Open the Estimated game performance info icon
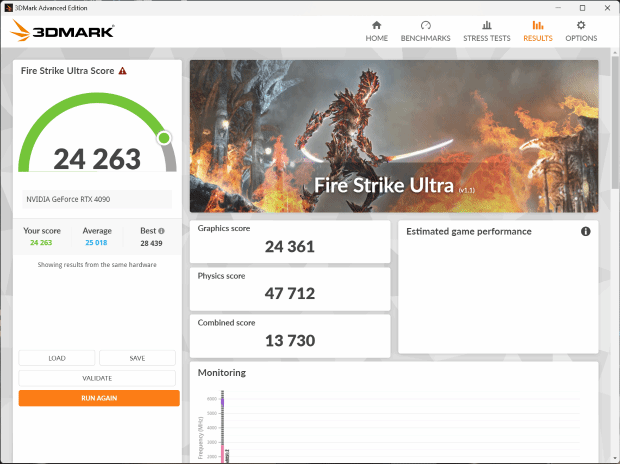The image size is (620, 464). (x=586, y=231)
